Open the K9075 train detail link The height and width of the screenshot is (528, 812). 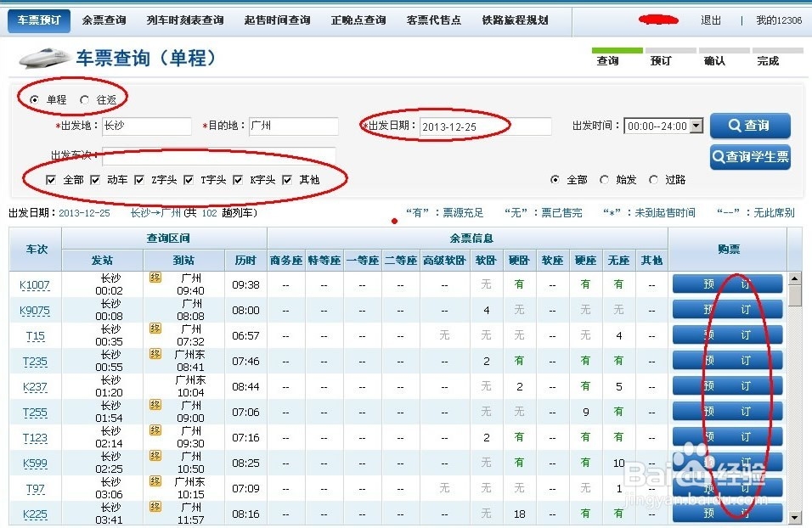coord(34,310)
